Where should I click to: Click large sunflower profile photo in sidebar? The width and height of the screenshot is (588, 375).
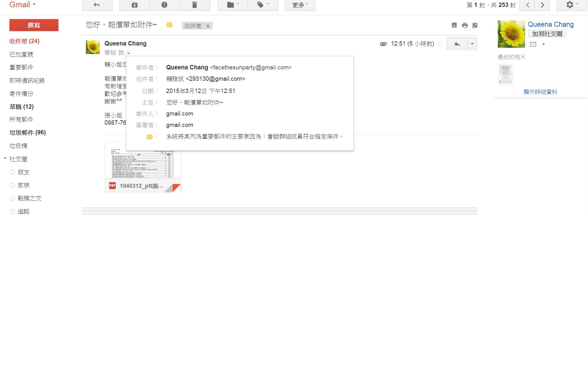click(x=511, y=34)
